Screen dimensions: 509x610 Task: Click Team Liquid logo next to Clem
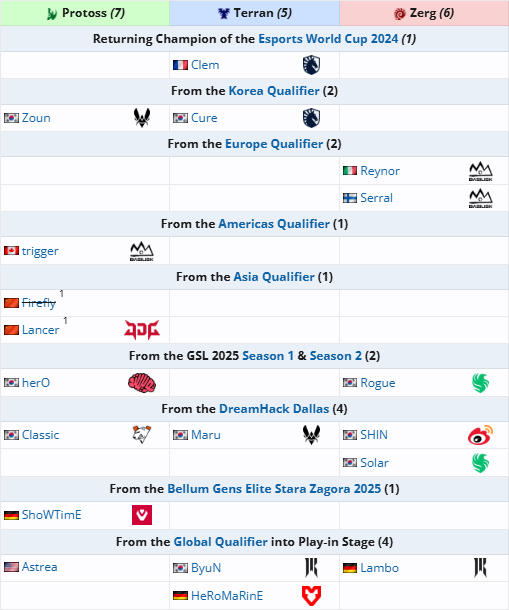[311, 65]
